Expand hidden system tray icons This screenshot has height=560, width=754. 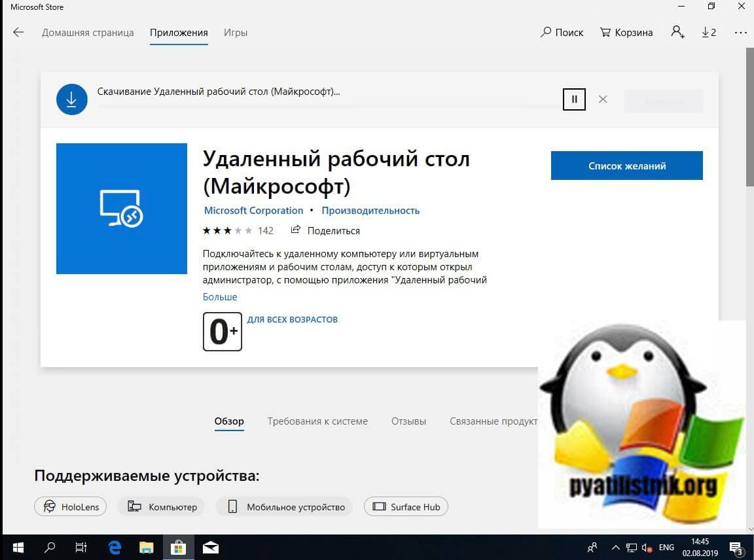[x=615, y=548]
